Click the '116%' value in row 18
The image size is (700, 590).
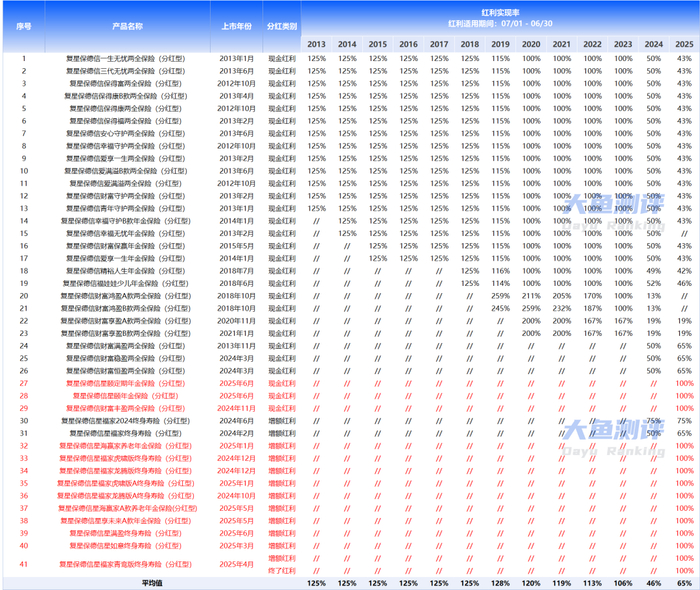[x=500, y=271]
